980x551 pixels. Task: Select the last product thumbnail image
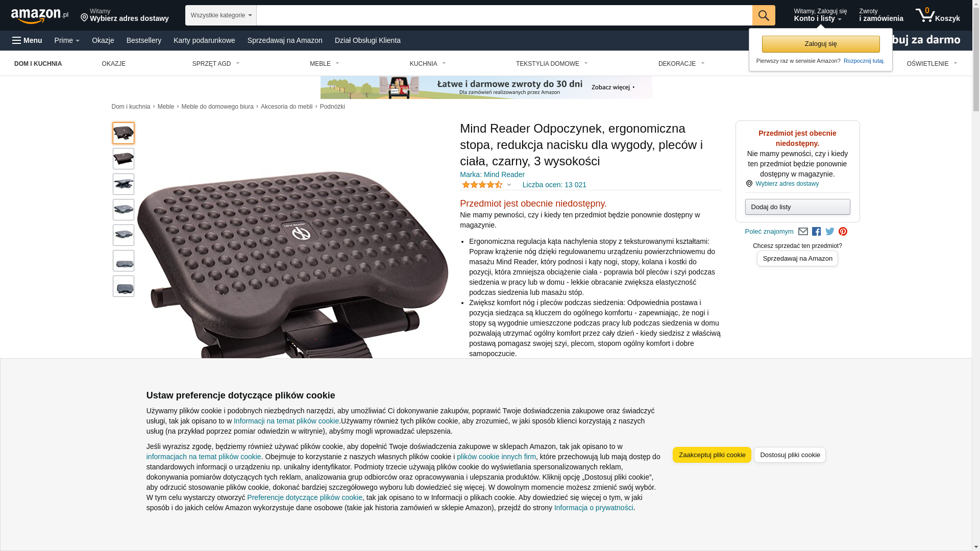[x=124, y=286]
